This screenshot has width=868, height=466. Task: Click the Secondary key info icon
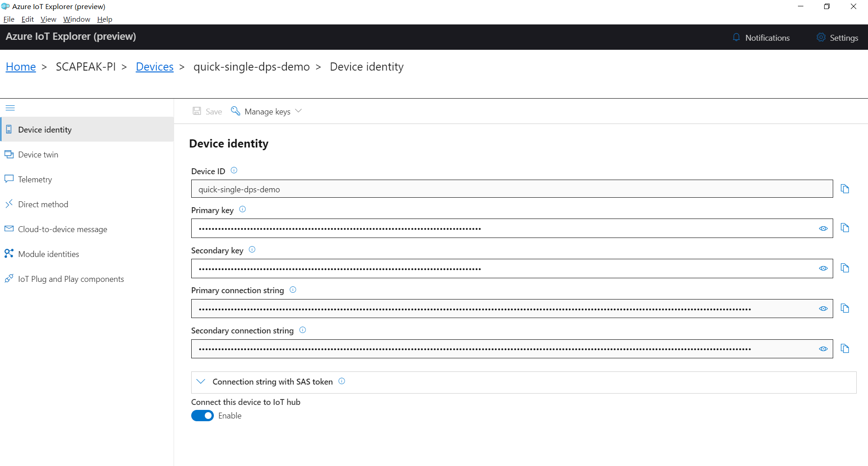(252, 250)
